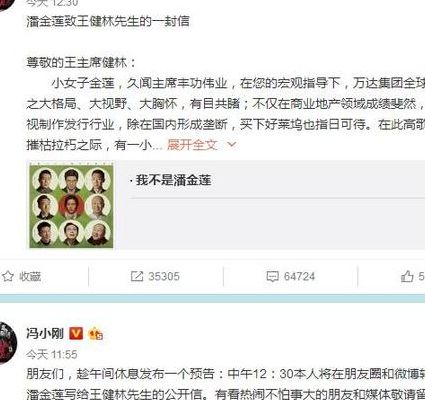Viewport: 425px width, 400px height.
Task: Open 冯小刚 username profile link
Action: click(45, 333)
